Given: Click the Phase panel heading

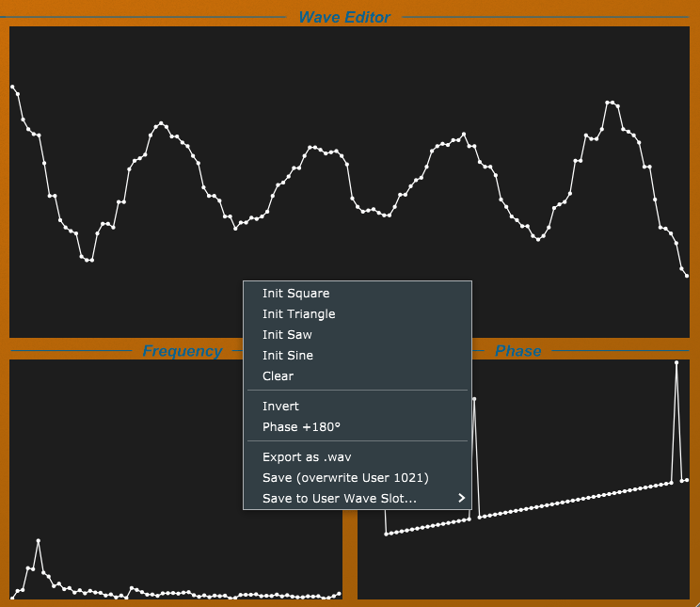Looking at the screenshot, I should point(518,351).
